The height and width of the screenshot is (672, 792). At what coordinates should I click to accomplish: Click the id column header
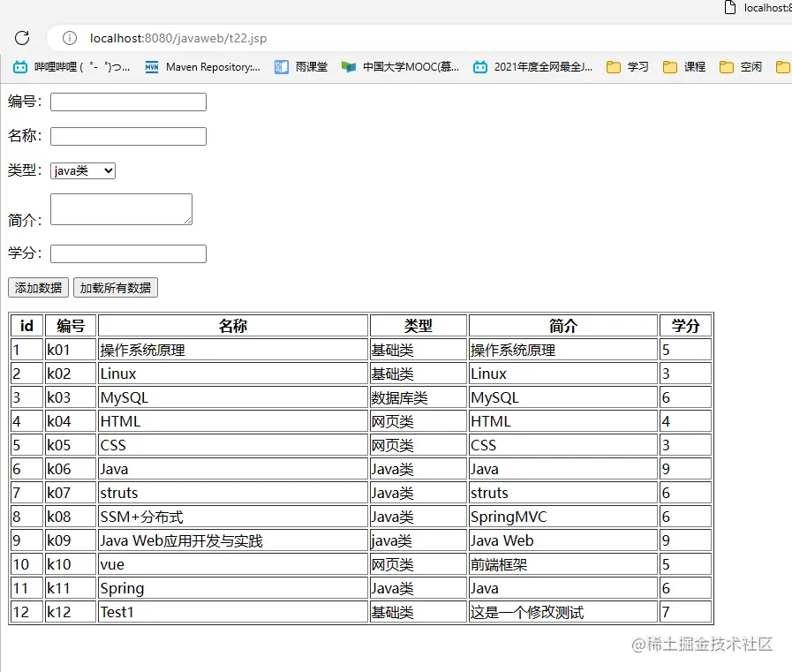[x=26, y=326]
